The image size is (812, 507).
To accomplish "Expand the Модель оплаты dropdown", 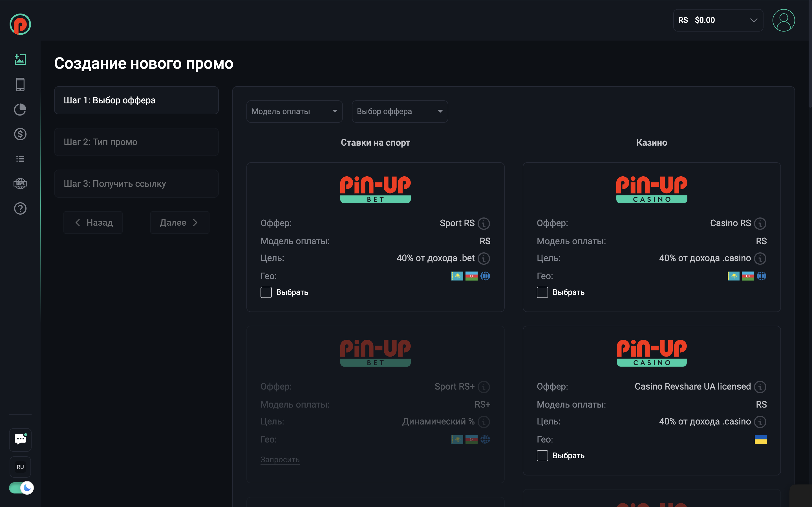I will click(294, 111).
